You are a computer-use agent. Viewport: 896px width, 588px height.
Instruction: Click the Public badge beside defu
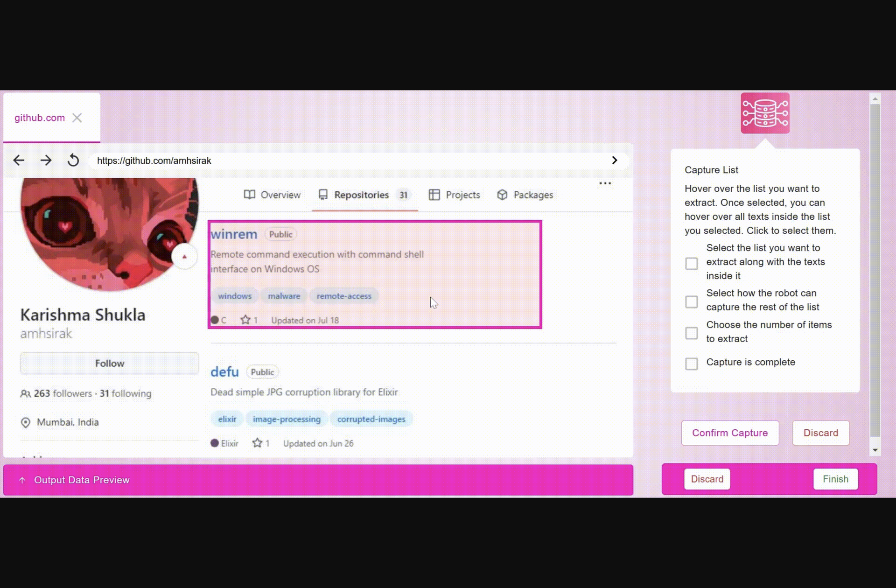(x=262, y=372)
